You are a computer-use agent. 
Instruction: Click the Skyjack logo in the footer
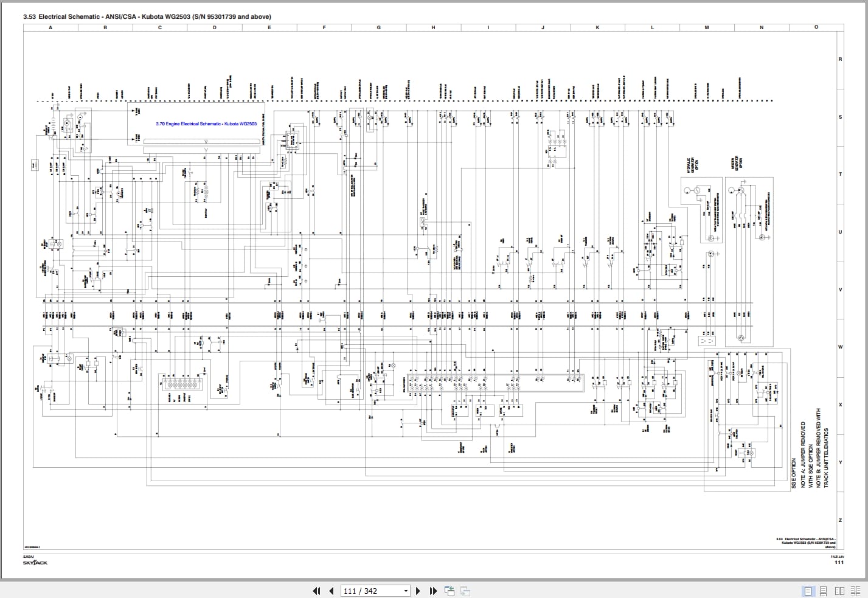(35, 563)
